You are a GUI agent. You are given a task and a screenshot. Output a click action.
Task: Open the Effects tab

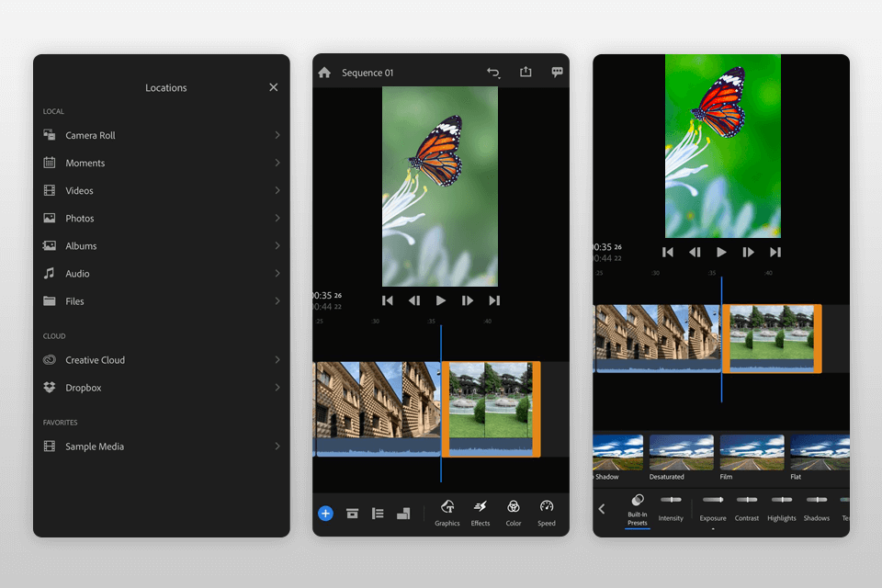point(481,514)
